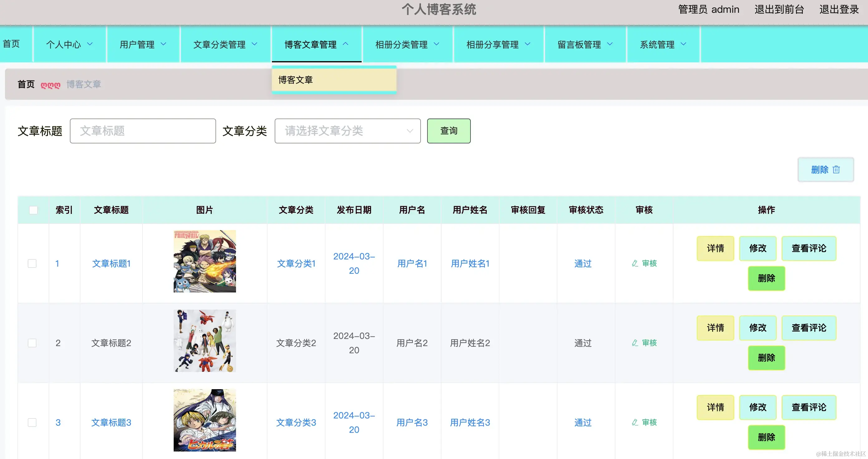Click the 退出登录 link at top right
Screen dimensions: 868x459
(x=838, y=9)
